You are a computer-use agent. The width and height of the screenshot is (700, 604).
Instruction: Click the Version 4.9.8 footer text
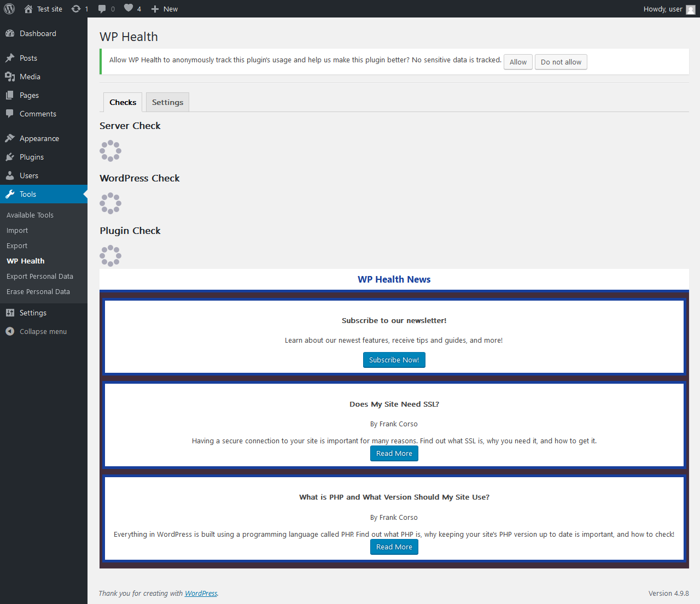point(669,593)
